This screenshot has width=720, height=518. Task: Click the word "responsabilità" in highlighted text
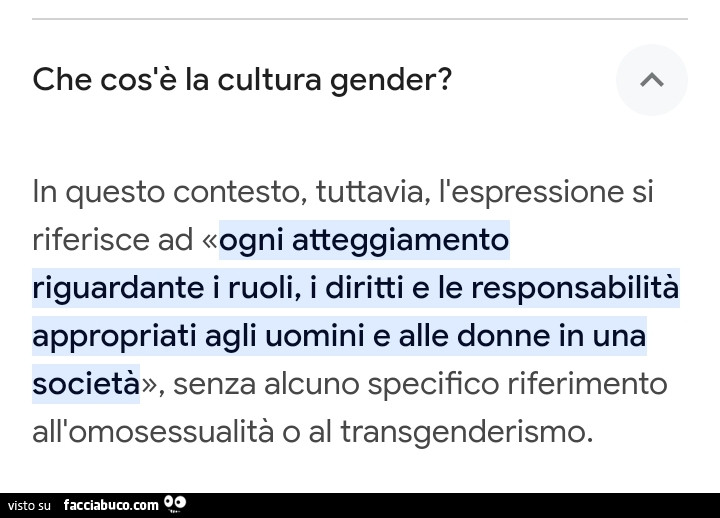point(575,289)
